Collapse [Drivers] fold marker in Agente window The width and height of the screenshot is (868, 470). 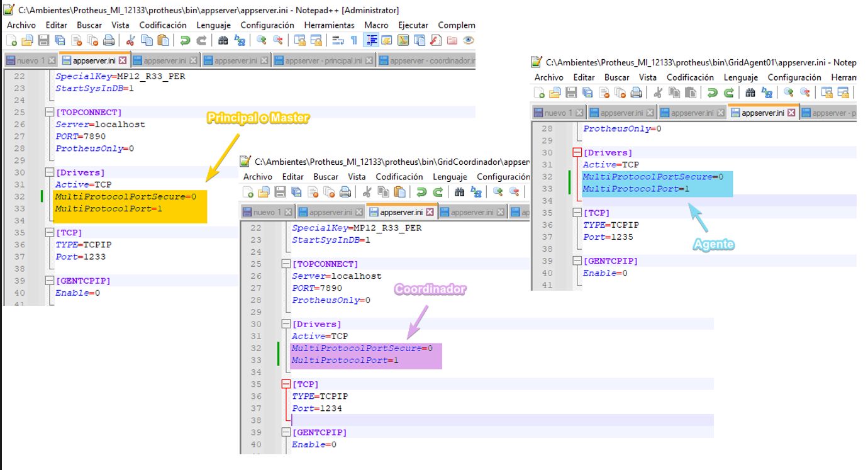(x=577, y=152)
